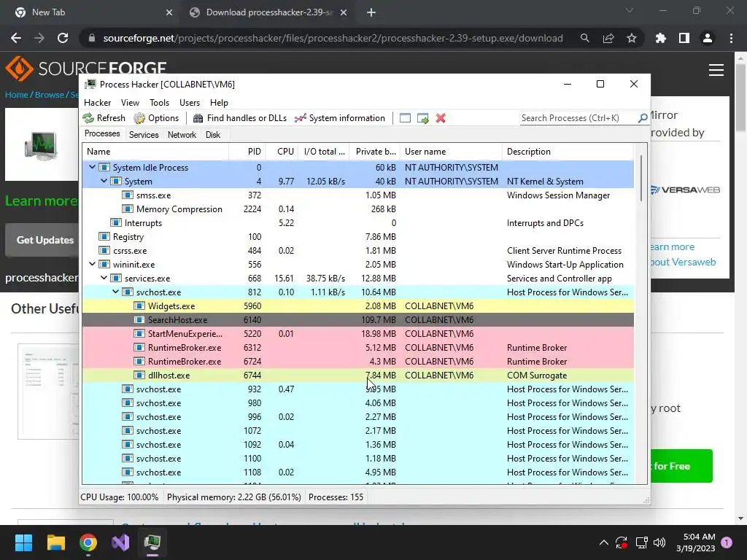Viewport: 747px width, 560px height.
Task: Sort by the Name column header
Action: point(155,152)
